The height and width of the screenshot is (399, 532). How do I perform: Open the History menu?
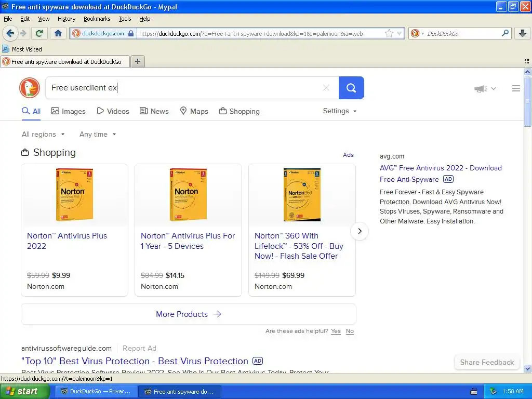coord(66,19)
